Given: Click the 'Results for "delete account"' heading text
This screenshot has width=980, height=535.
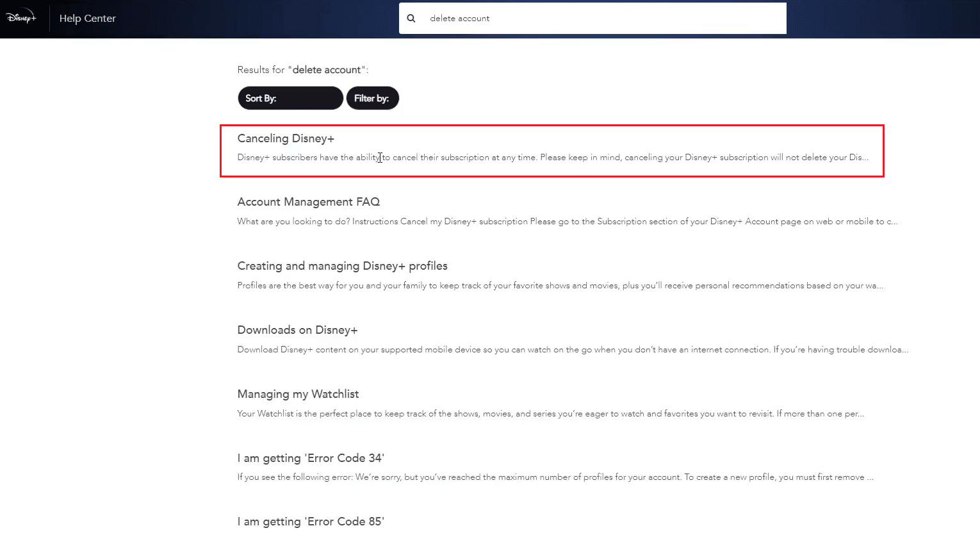Looking at the screenshot, I should coord(303,70).
